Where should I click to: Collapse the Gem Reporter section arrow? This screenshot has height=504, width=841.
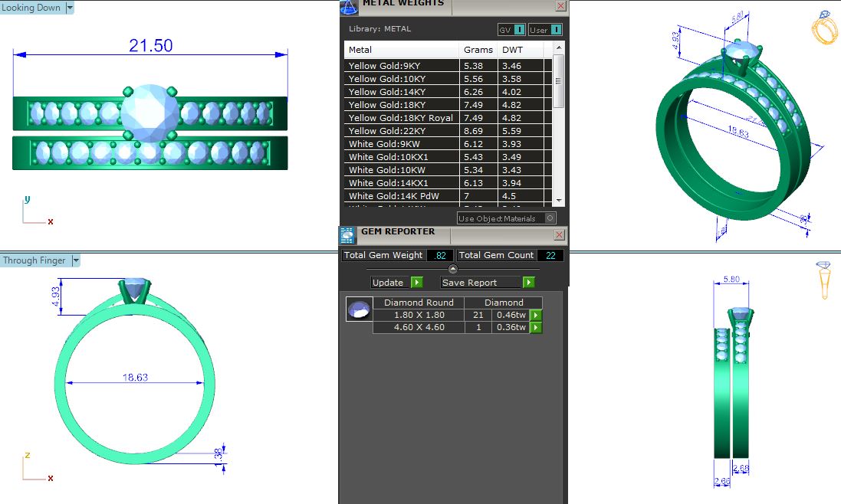[x=452, y=269]
